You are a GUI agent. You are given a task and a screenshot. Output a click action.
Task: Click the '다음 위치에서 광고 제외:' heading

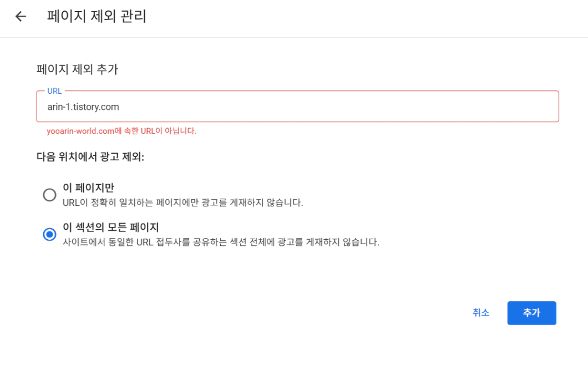click(90, 157)
